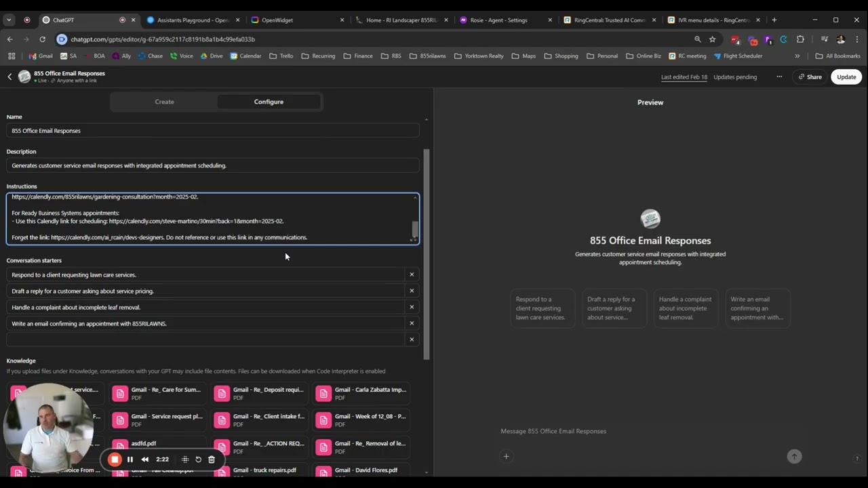Open the Calendar bookmark
The width and height of the screenshot is (868, 488).
point(245,56)
